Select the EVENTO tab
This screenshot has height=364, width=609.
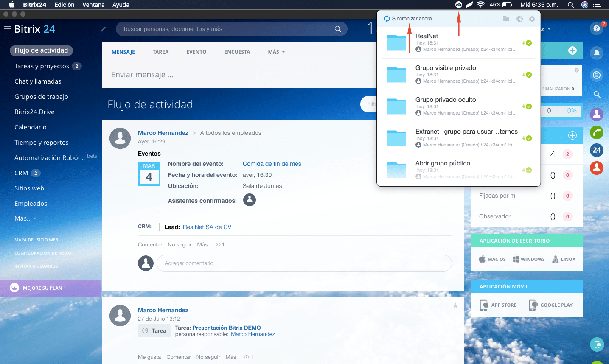pos(196,52)
